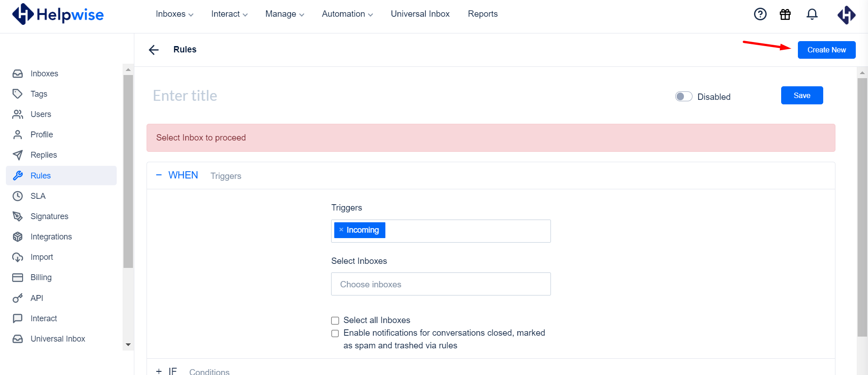Image resolution: width=868 pixels, height=375 pixels.
Task: Click the 'Select Inbox to proceed' alert
Action: (491, 138)
